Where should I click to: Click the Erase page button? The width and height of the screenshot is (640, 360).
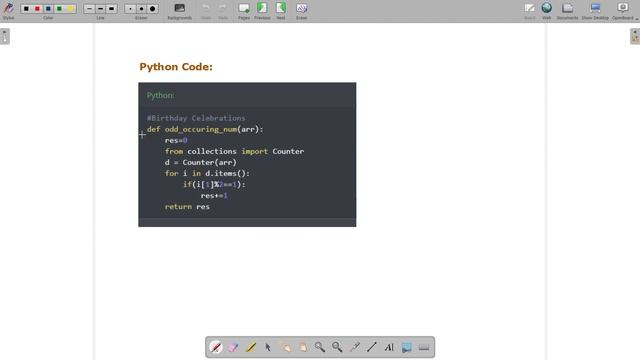pos(302,11)
